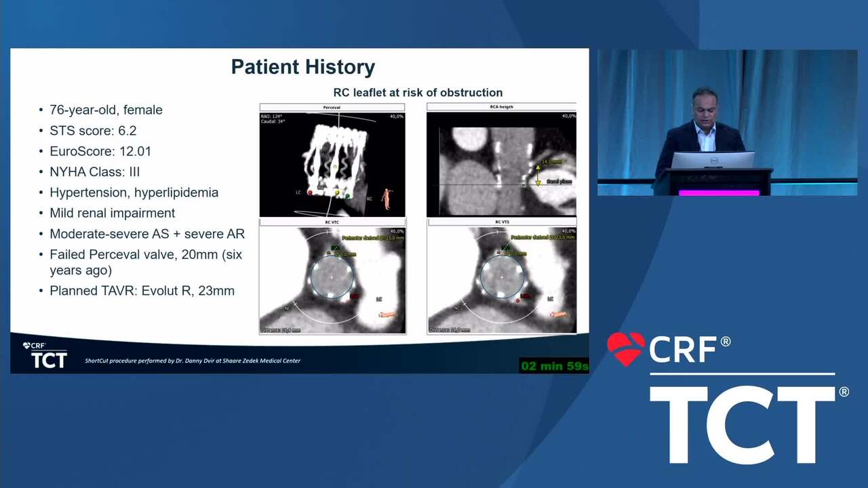Click the 'RC VTC' panel header
The image size is (868, 488).
pyautogui.click(x=332, y=222)
